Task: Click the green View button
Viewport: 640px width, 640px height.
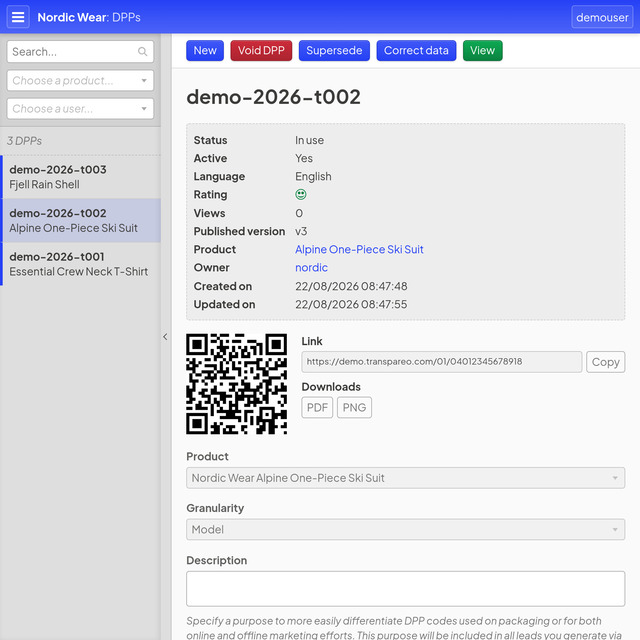Action: [482, 51]
